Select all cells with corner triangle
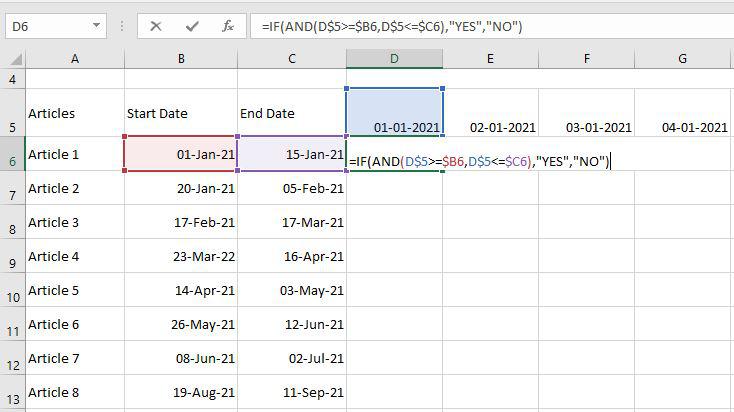Screen dimensions: 734x412 [x=15, y=59]
